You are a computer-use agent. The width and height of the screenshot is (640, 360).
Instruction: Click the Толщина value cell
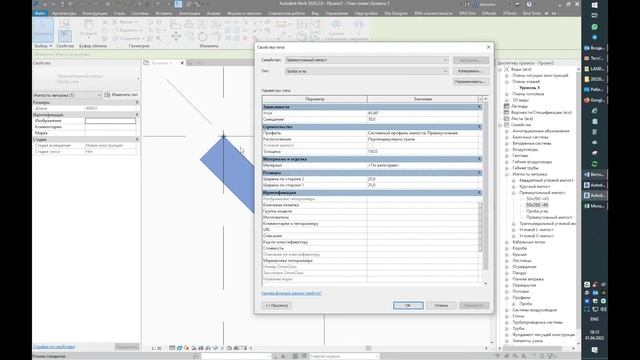tap(422, 151)
